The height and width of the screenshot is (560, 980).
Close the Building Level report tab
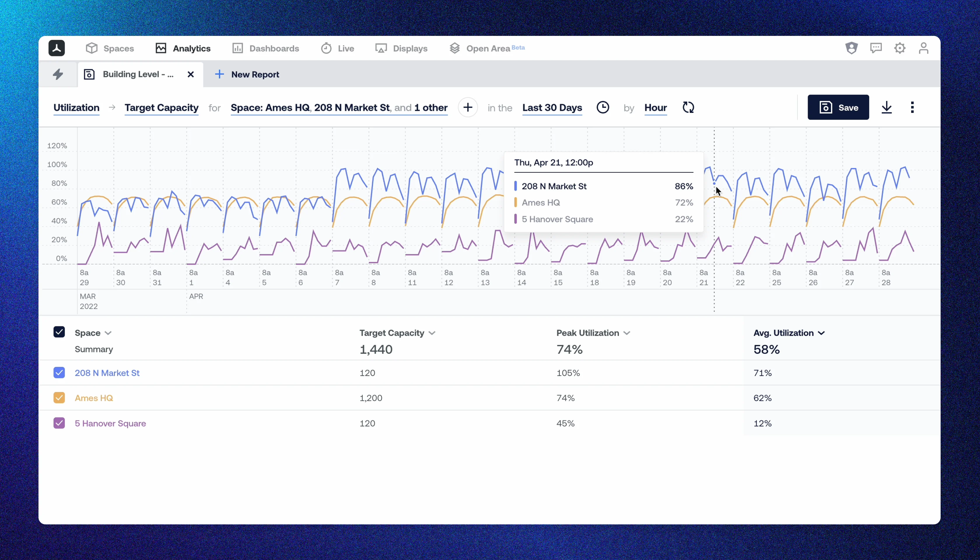(x=191, y=75)
